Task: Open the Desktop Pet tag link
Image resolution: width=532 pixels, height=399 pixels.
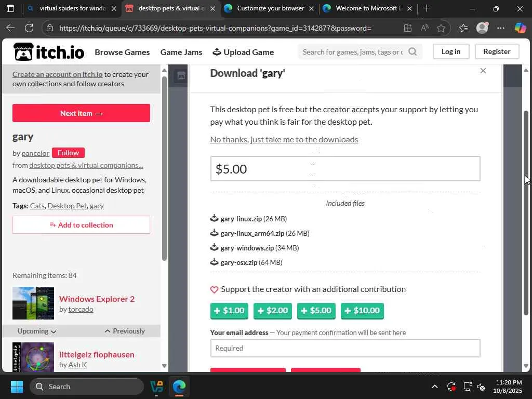Action: pos(67,206)
